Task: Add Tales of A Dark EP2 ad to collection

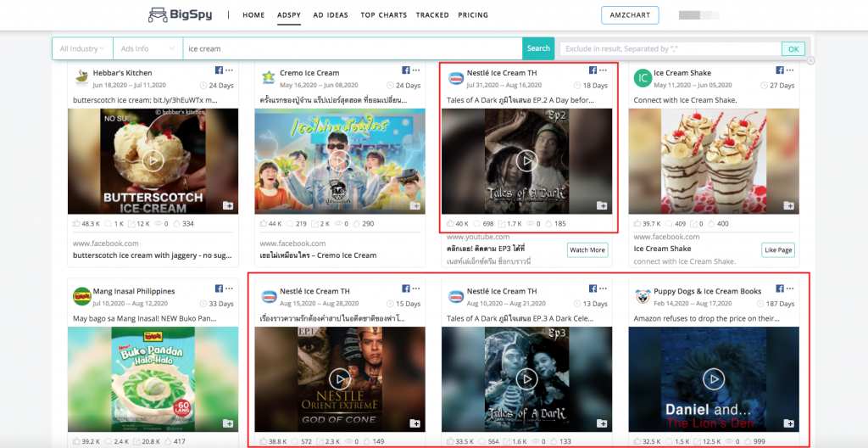Action: [x=602, y=205]
